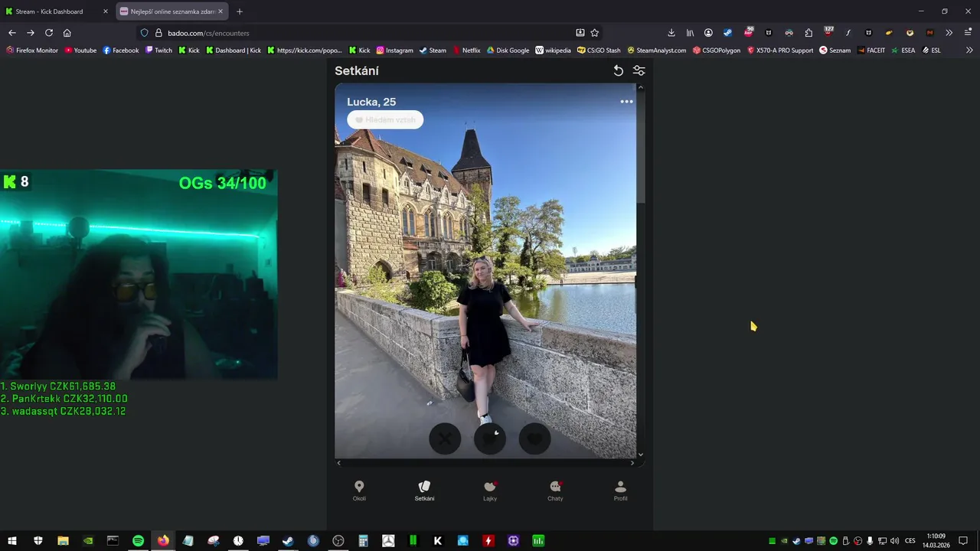The width and height of the screenshot is (980, 551).
Task: Open the Firefox Monitor bookmark
Action: pyautogui.click(x=32, y=51)
